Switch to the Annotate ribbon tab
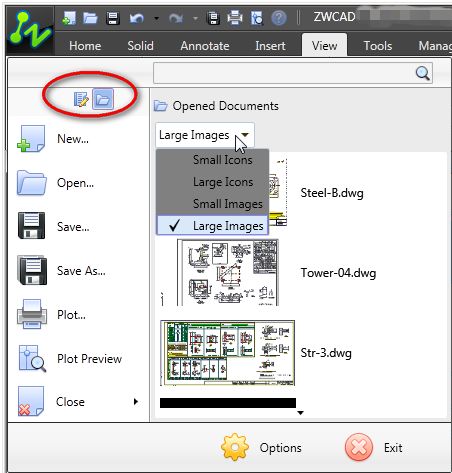This screenshot has width=452, height=473. click(x=205, y=46)
